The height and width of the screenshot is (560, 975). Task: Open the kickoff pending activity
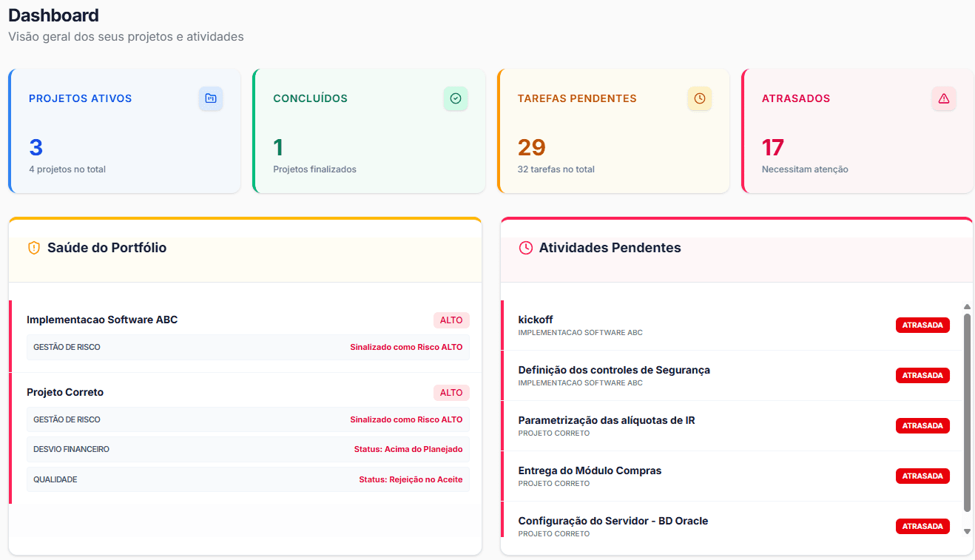pos(536,320)
